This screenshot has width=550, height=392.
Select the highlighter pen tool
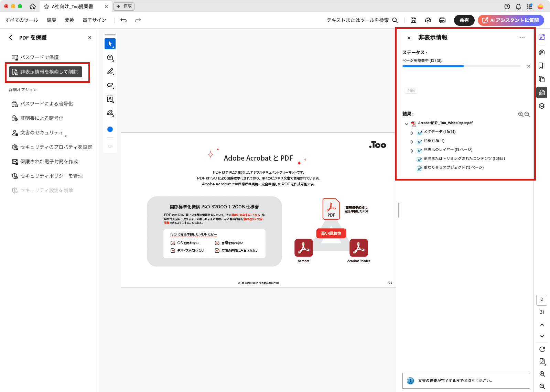click(x=110, y=71)
